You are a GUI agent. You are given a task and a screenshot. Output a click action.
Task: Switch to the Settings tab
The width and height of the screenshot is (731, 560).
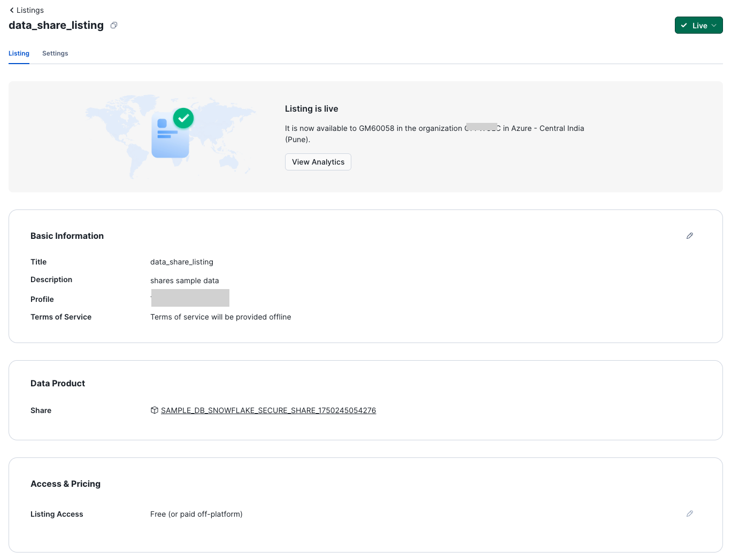[55, 53]
